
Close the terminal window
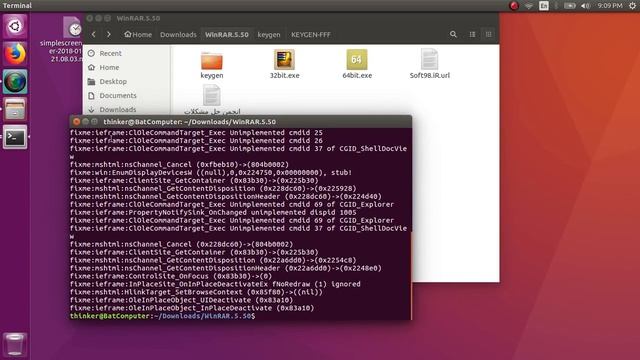76,122
